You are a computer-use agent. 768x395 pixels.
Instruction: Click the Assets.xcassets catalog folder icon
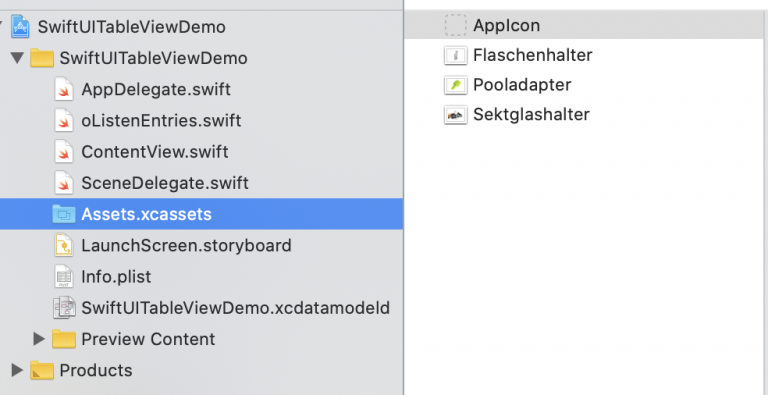click(64, 214)
